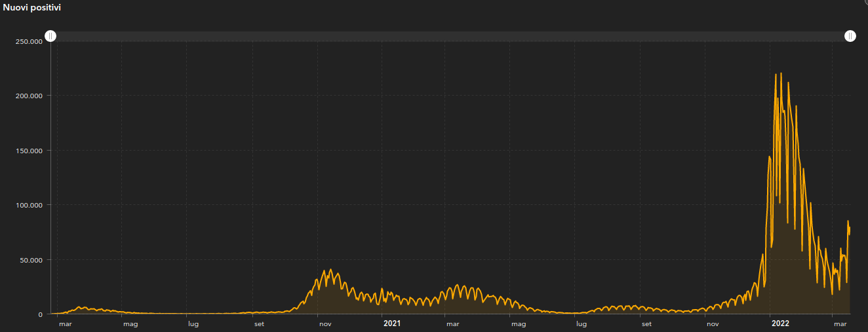Click the right range slider handle
Screen dimensions: 868x332
point(850,36)
